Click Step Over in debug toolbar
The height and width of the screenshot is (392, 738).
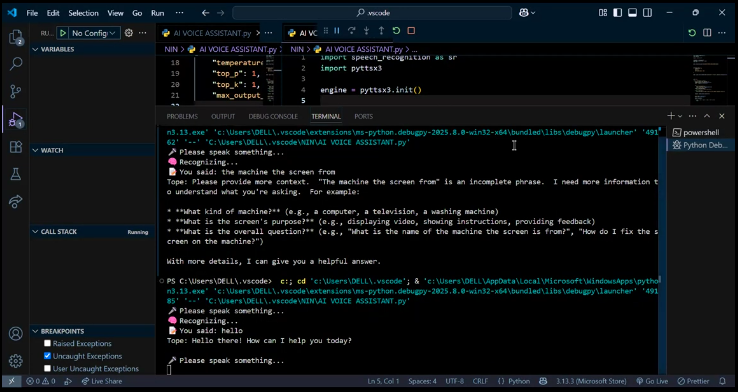[352, 31]
